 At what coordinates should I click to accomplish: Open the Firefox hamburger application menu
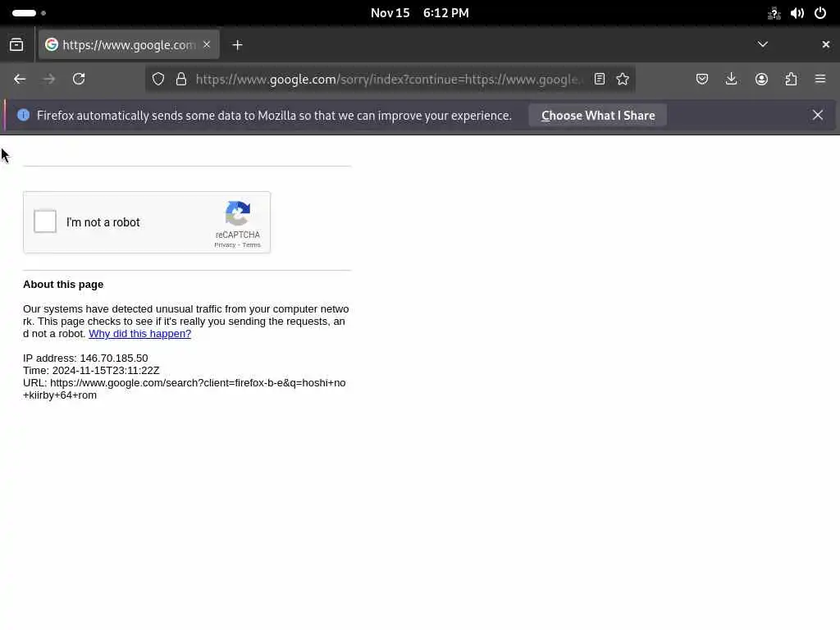820,80
